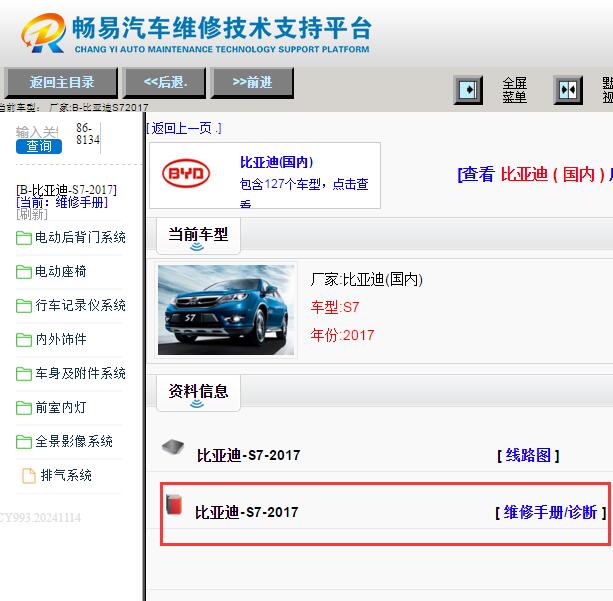Open the 线路图 wiring diagram link
This screenshot has width=613, height=601.
point(528,456)
